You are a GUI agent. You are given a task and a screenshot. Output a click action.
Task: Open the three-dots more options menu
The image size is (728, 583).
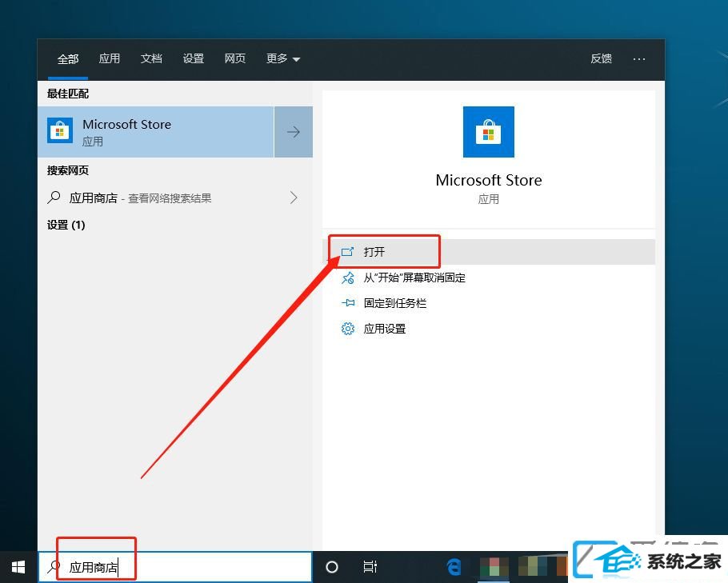[x=639, y=59]
